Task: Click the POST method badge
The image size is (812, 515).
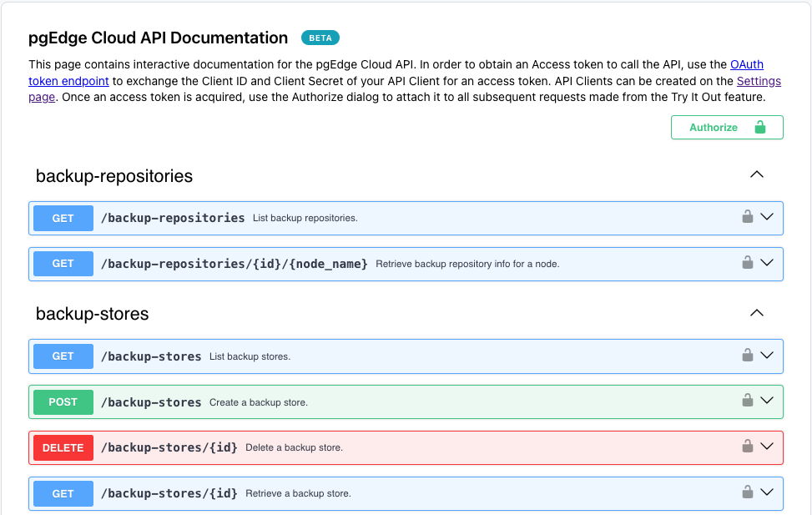Action: coord(63,401)
